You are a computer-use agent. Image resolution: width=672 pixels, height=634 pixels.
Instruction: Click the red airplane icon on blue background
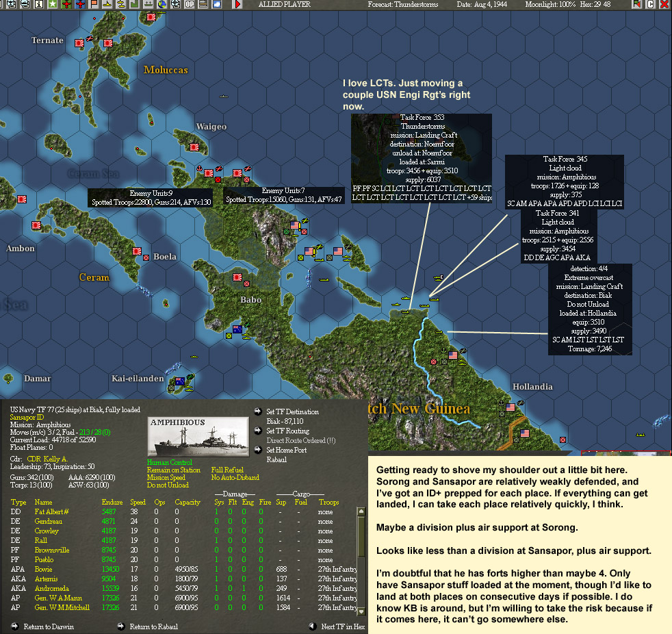(x=79, y=4)
